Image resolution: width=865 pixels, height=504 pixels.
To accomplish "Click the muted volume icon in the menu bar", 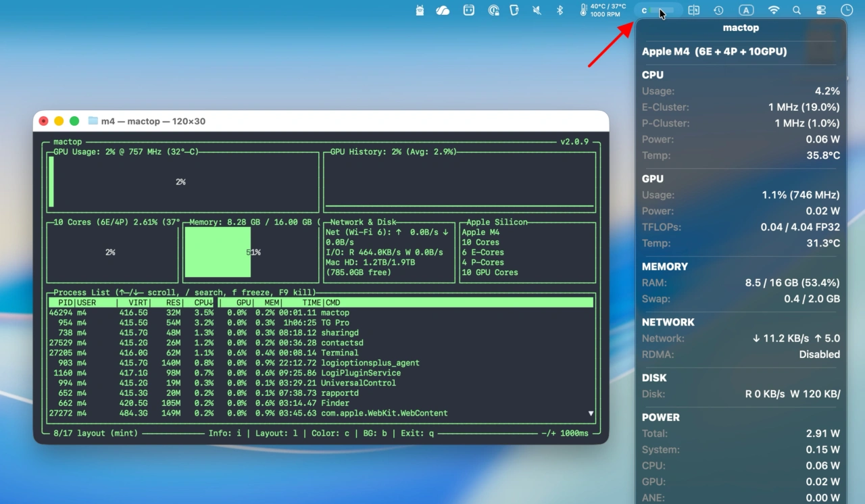I will [x=536, y=10].
